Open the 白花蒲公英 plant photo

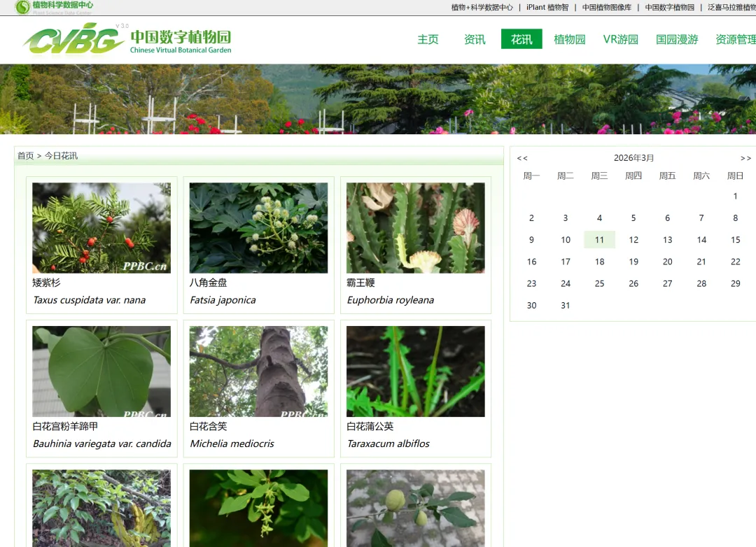[x=416, y=371]
